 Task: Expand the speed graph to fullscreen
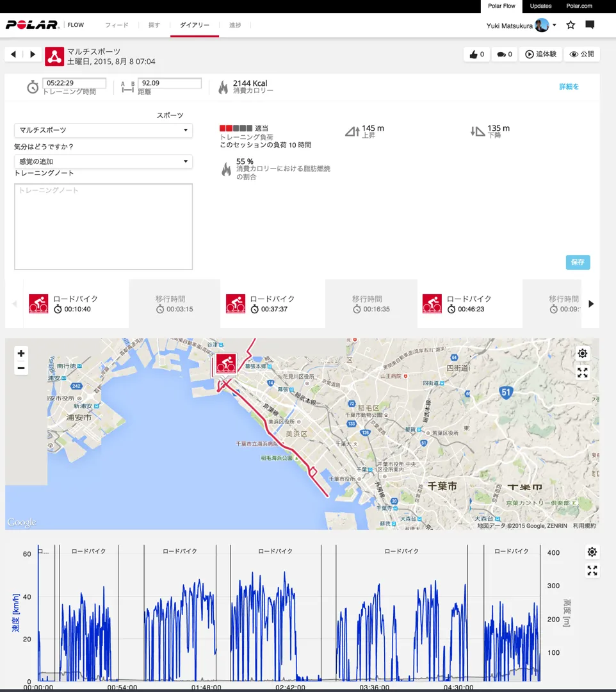(x=592, y=570)
